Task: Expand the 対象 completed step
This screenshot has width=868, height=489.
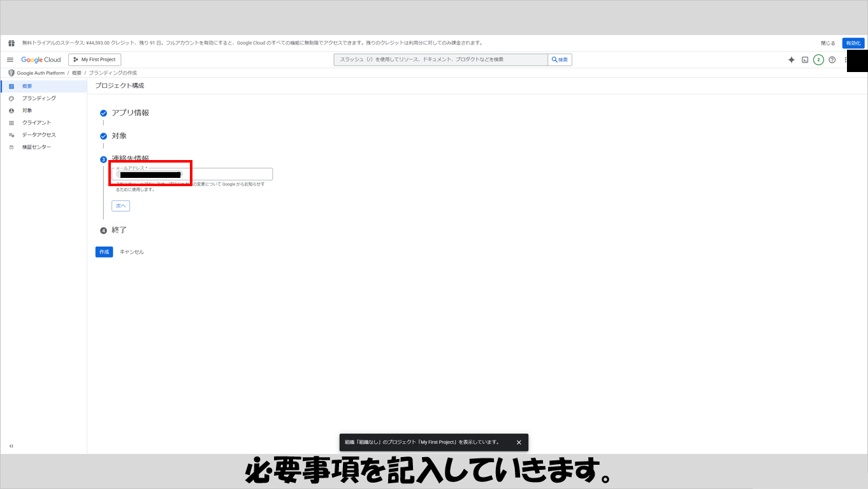Action: click(119, 136)
